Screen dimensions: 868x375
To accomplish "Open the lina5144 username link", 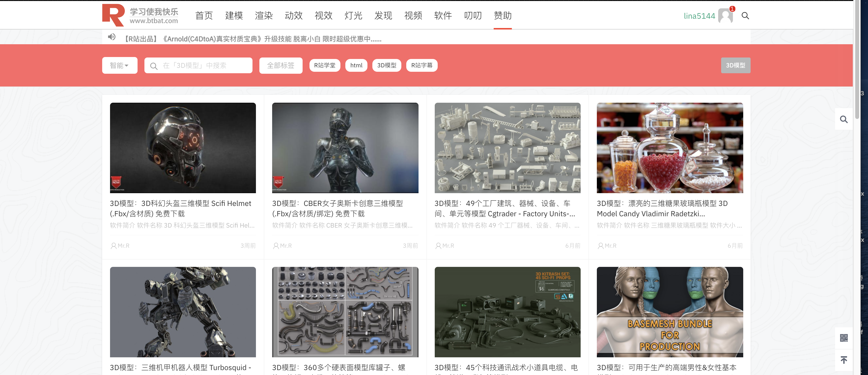I will pos(699,16).
